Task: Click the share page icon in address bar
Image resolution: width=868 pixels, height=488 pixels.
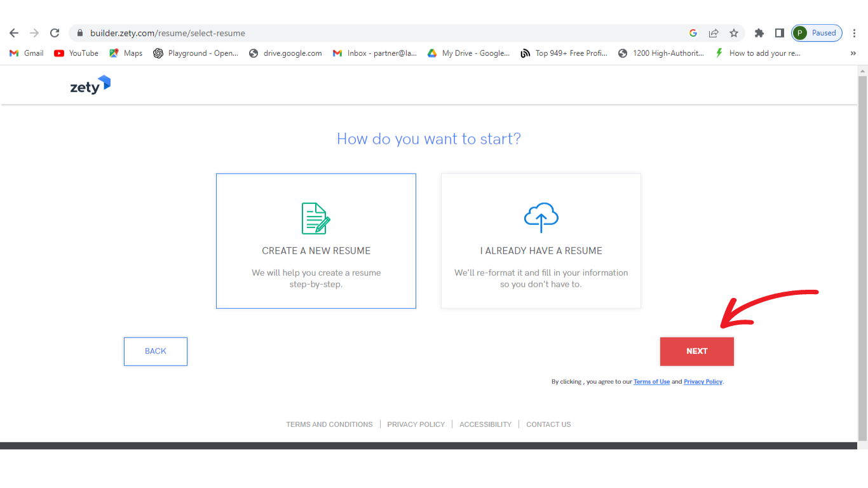Action: tap(714, 33)
